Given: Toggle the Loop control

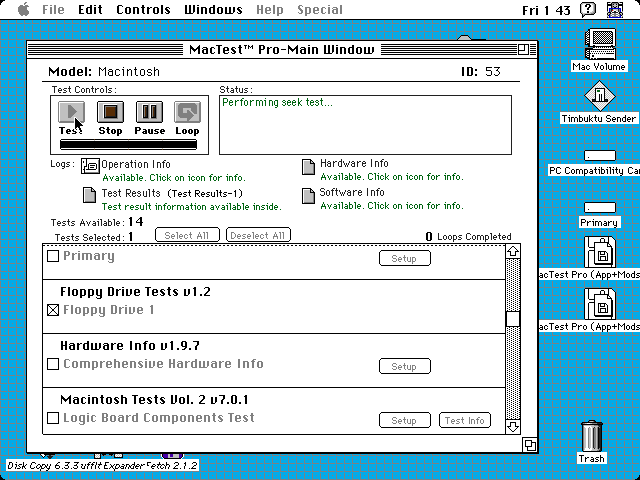Looking at the screenshot, I should pyautogui.click(x=187, y=112).
